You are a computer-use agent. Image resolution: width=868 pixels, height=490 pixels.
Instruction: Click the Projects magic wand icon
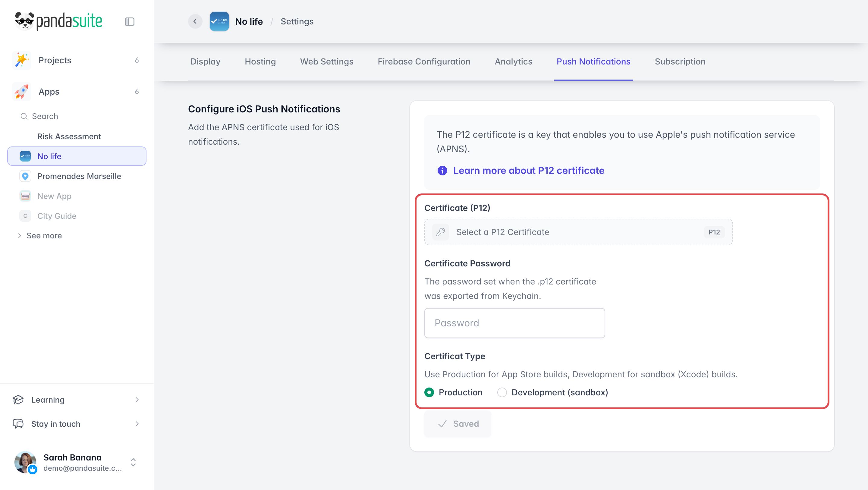pyautogui.click(x=22, y=60)
